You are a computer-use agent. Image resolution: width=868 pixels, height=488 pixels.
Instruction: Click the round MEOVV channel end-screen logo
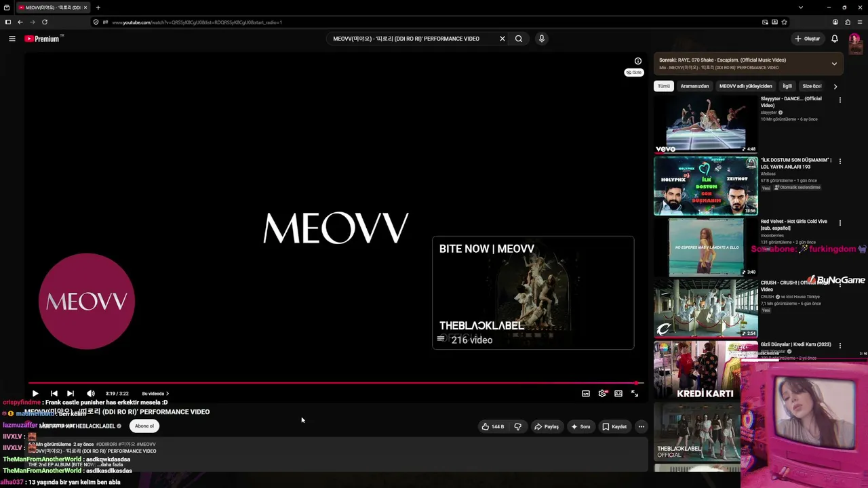coord(87,302)
